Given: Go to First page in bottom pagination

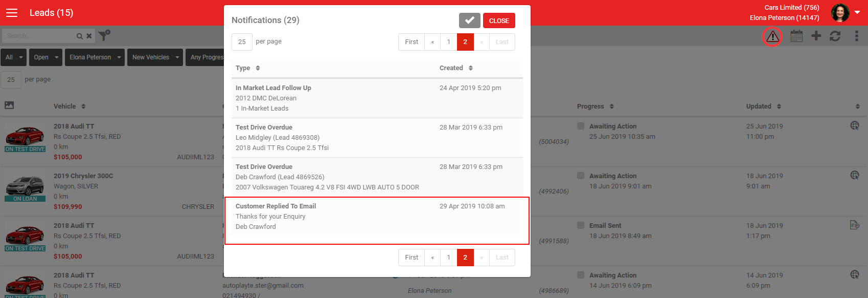Looking at the screenshot, I should (412, 258).
